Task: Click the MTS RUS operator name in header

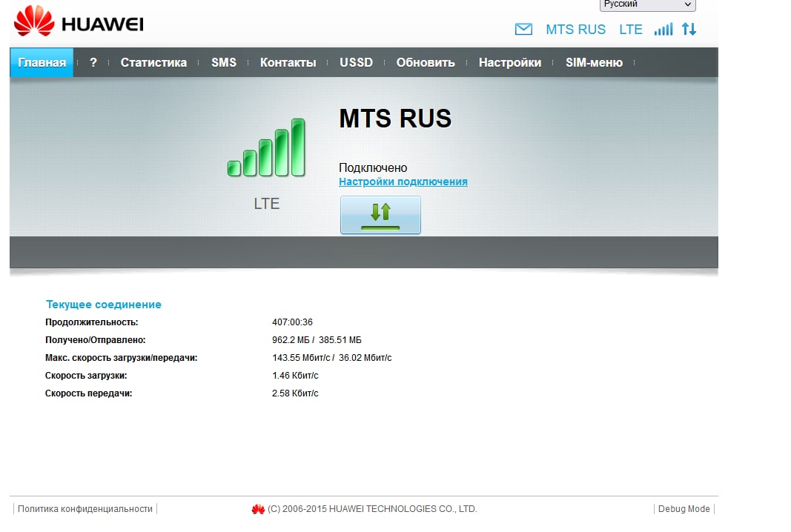Action: tap(575, 30)
